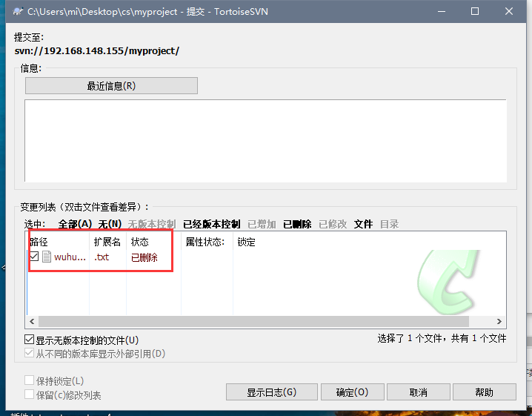
Task: Sort by the 扩展名 column header
Action: (x=108, y=242)
